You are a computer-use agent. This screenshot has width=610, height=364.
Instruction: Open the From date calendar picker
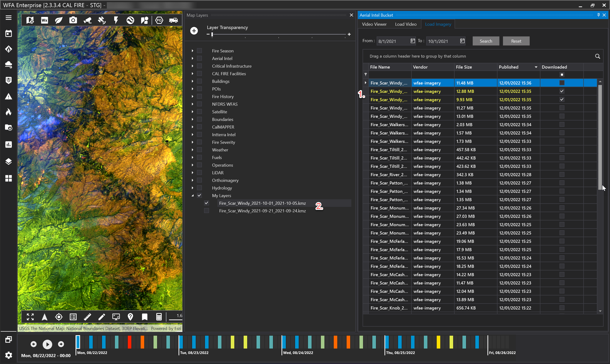pos(413,41)
